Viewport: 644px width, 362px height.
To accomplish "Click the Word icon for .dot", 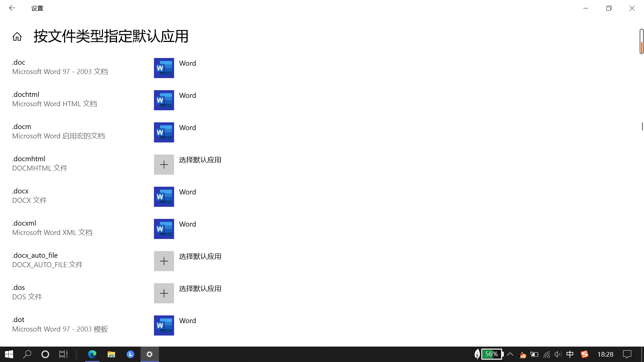I will [164, 325].
